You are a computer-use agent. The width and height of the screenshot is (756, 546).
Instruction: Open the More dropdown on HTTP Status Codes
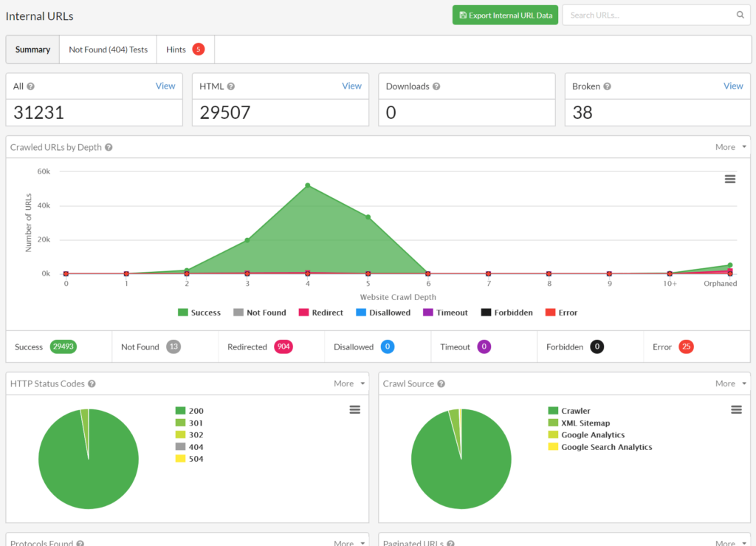(x=344, y=383)
